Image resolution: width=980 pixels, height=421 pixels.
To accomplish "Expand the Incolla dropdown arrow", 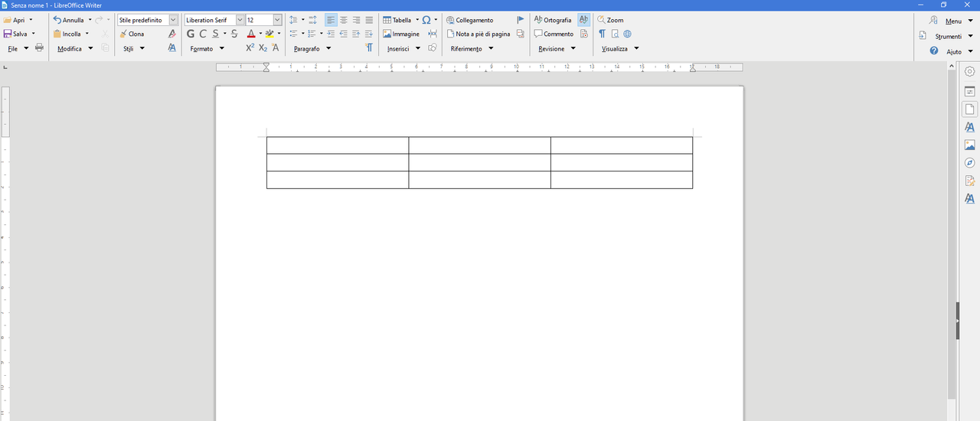I will tap(87, 34).
